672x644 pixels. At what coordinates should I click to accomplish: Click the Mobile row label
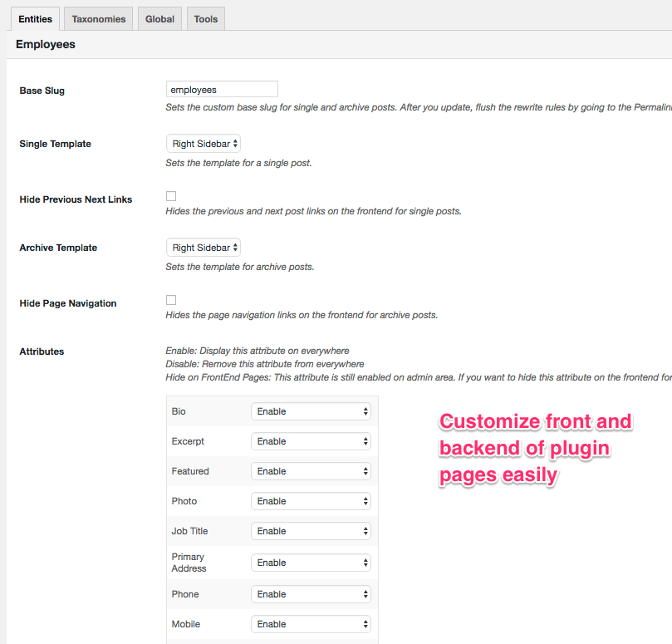pyautogui.click(x=186, y=624)
